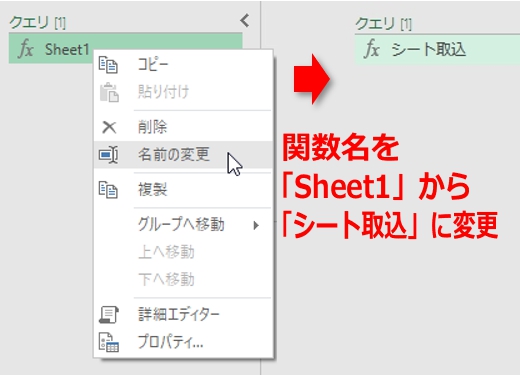This screenshot has height=375, width=520.
Task: Click the duplicate icon beside 複製
Action: coord(108,190)
